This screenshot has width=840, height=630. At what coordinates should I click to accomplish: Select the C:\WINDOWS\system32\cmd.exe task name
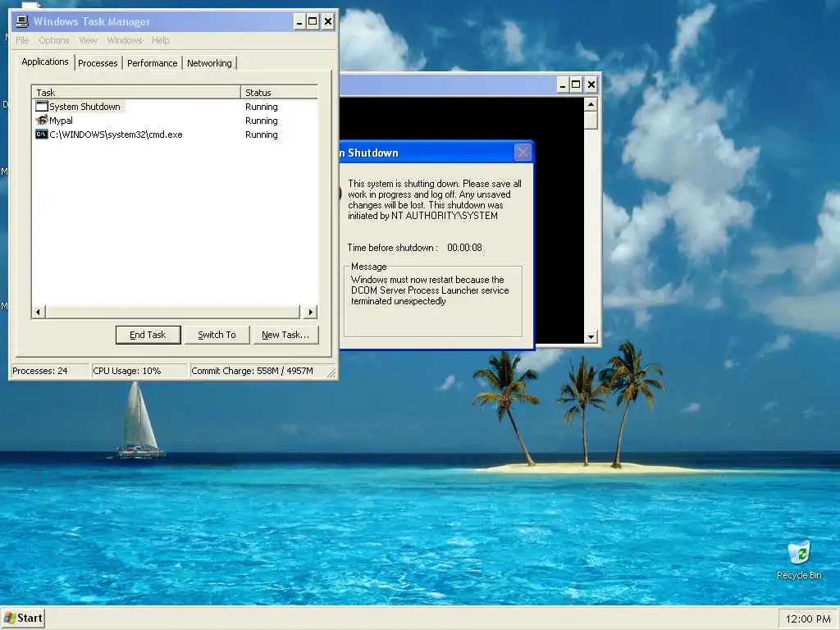pyautogui.click(x=116, y=135)
